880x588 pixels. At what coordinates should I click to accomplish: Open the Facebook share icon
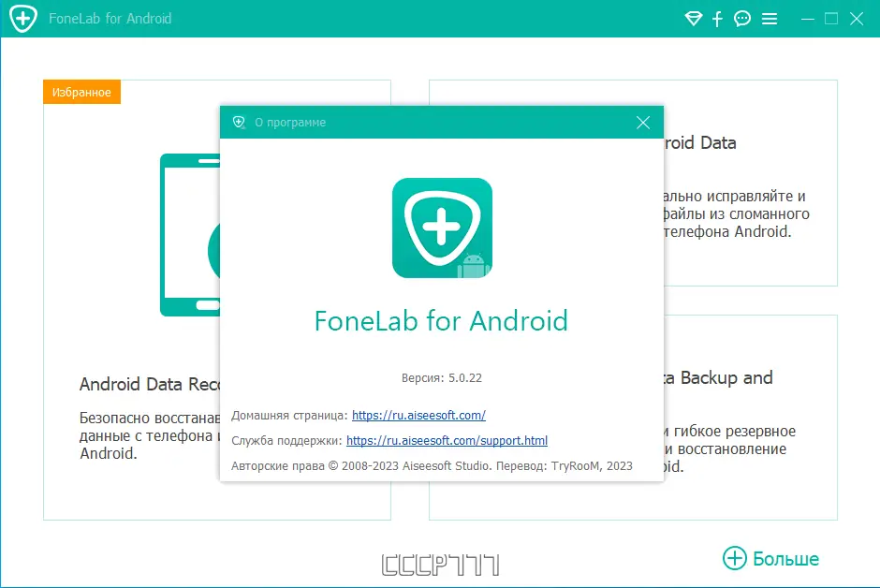tap(717, 19)
